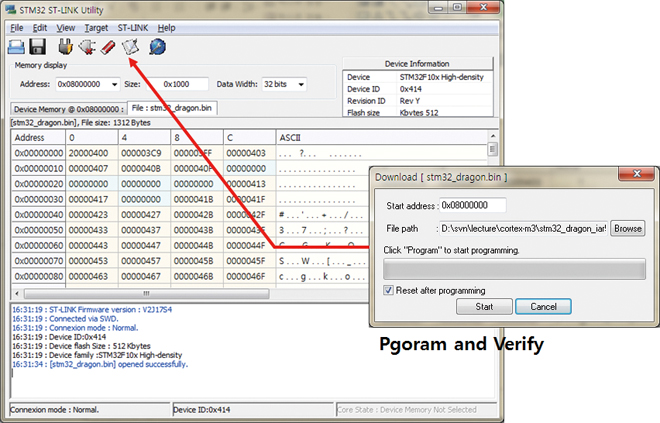This screenshot has width=660, height=423.
Task: Select cell value 00000403
Action: [246, 153]
